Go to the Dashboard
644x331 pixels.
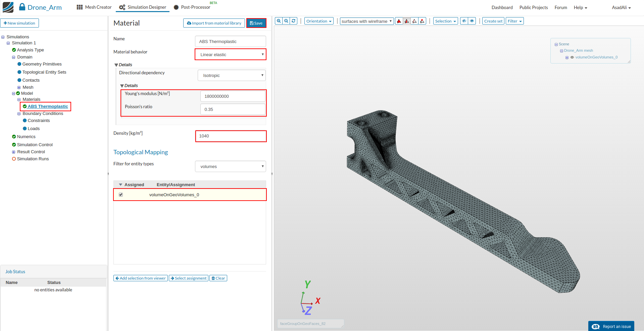pos(502,7)
